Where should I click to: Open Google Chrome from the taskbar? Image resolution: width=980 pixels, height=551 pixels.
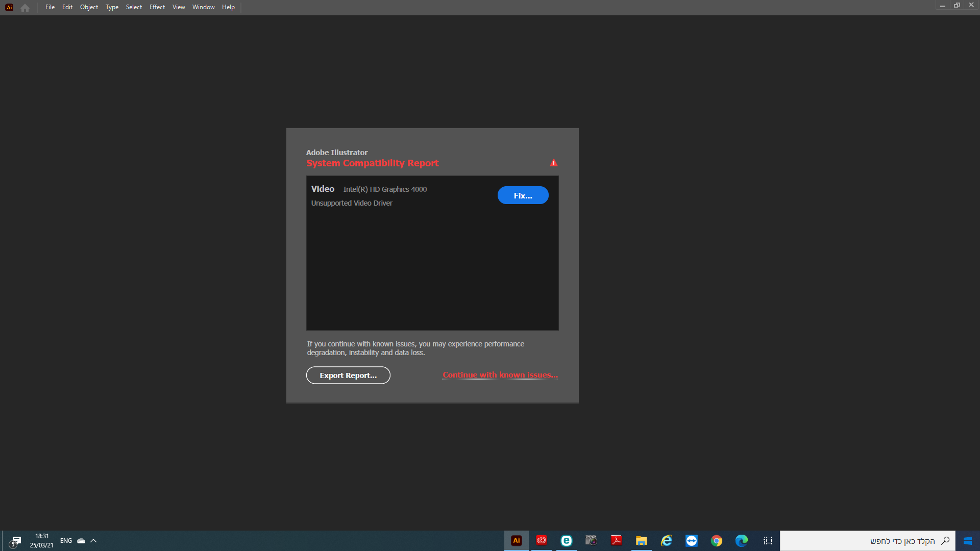pyautogui.click(x=717, y=541)
